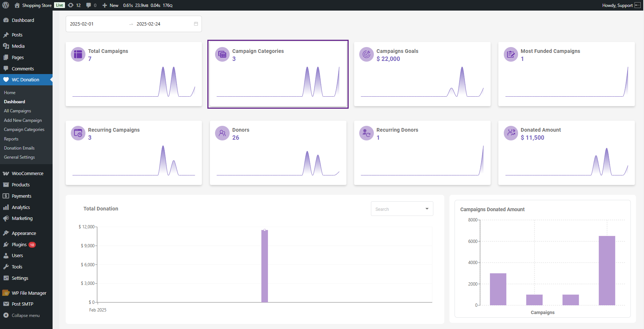Click the tallest purple Campaigns bar
644x329 pixels.
[x=606, y=270]
